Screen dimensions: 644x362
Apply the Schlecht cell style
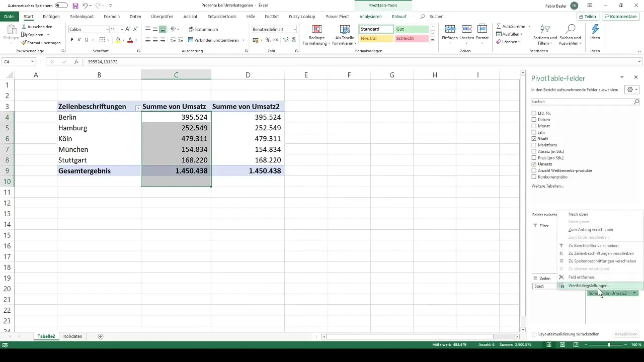tap(412, 38)
